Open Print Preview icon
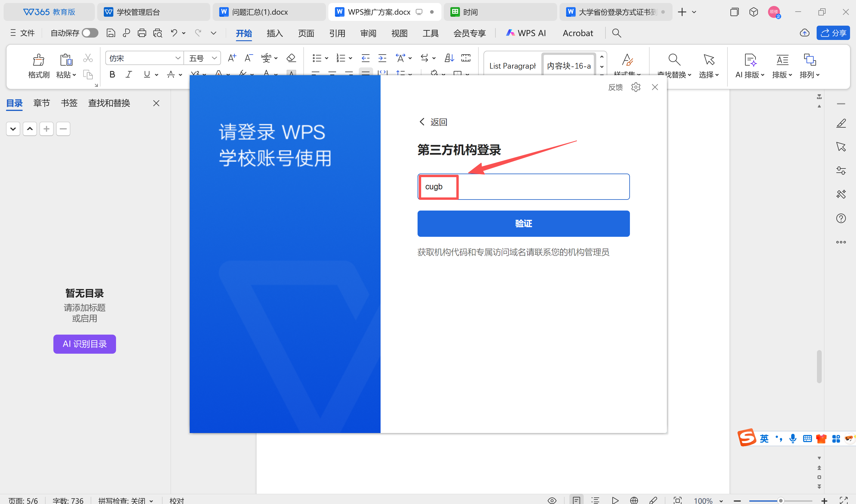 pos(157,33)
